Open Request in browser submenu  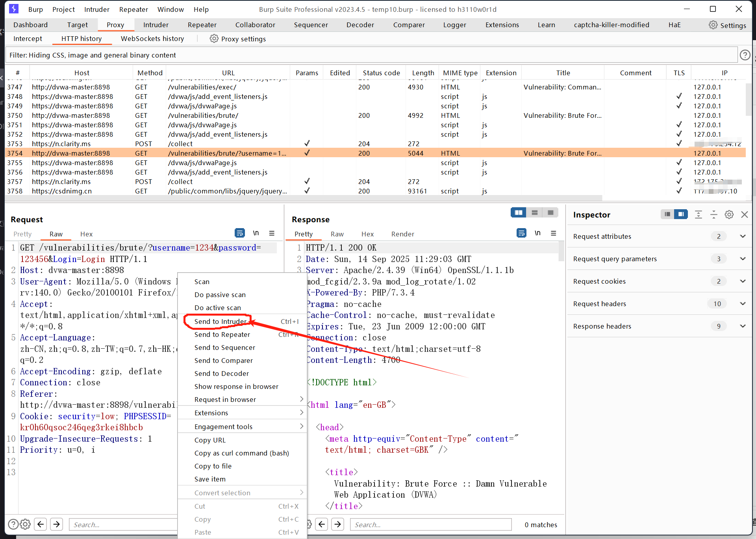242,399
